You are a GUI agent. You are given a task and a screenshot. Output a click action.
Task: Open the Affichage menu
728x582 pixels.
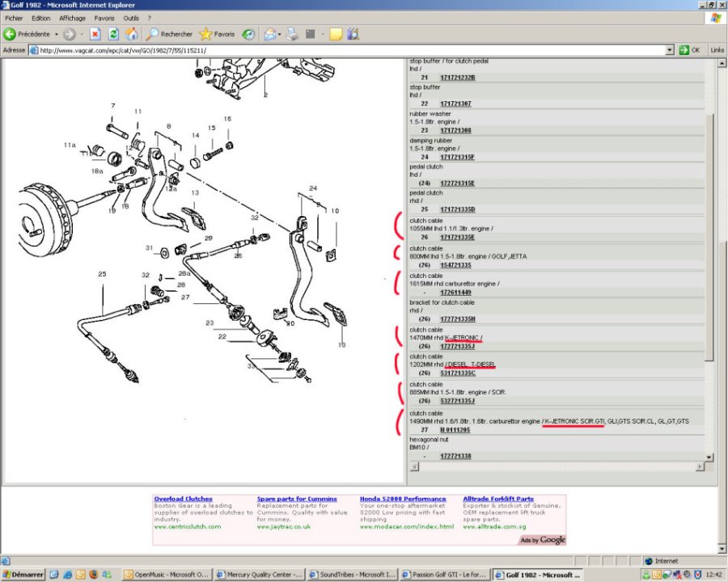pyautogui.click(x=73, y=18)
